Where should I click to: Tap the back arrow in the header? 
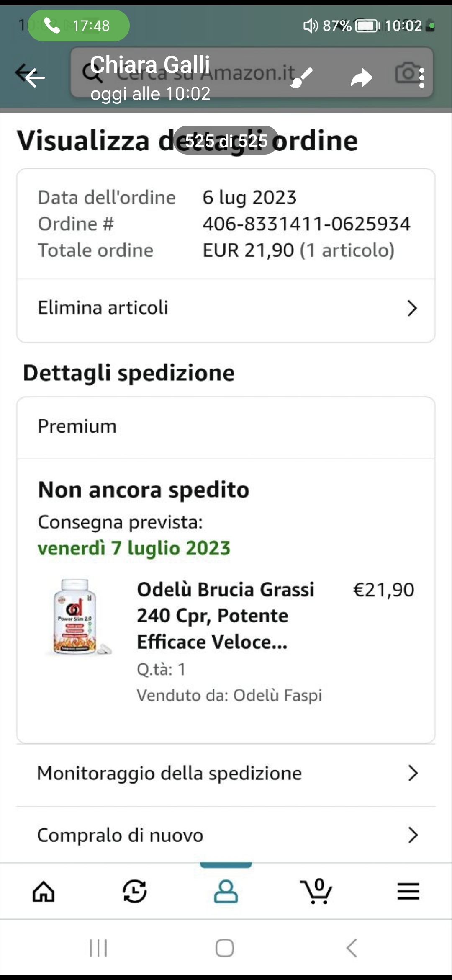tap(34, 77)
